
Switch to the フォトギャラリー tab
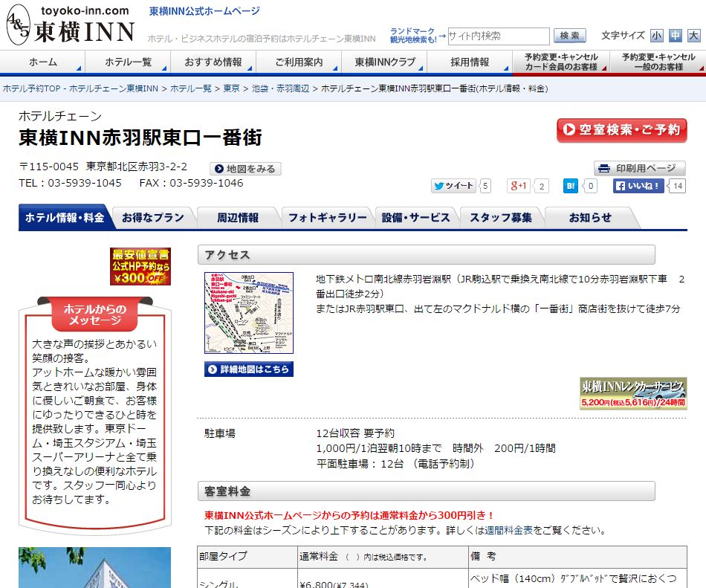pyautogui.click(x=327, y=218)
